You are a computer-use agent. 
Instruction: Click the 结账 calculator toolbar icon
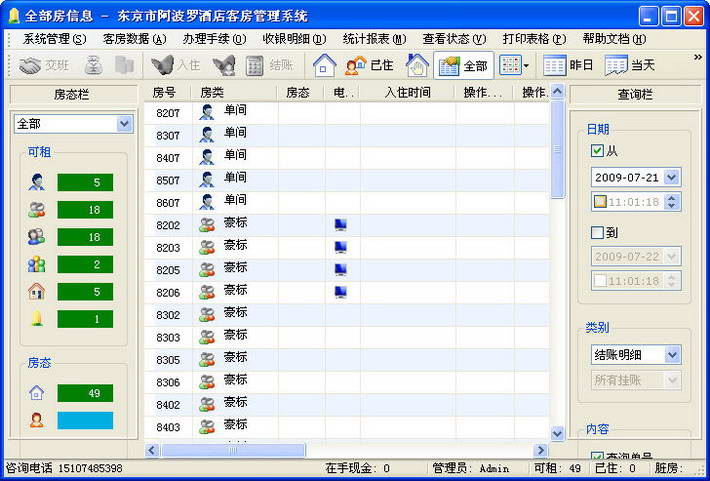point(254,66)
